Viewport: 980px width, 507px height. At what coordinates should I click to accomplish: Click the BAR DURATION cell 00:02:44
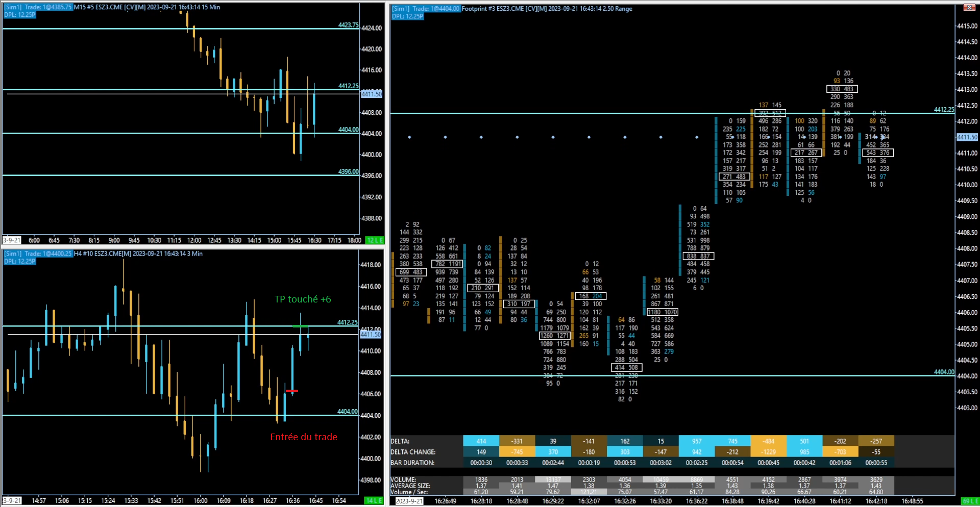tap(553, 463)
